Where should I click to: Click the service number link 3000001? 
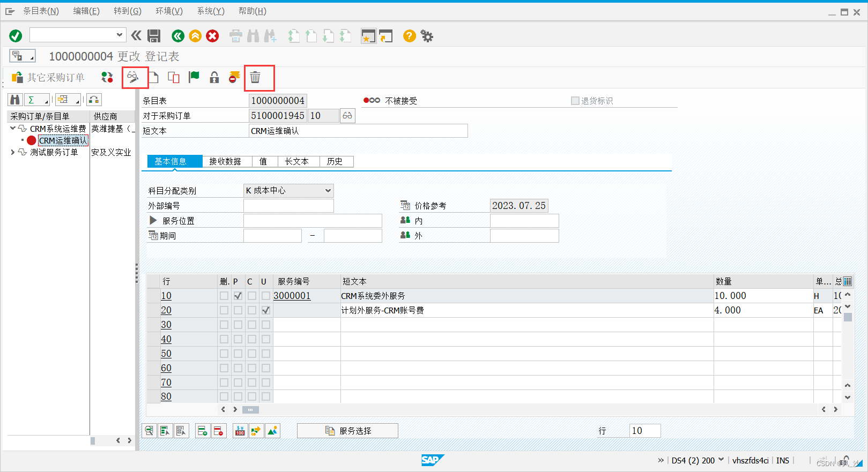coord(292,296)
